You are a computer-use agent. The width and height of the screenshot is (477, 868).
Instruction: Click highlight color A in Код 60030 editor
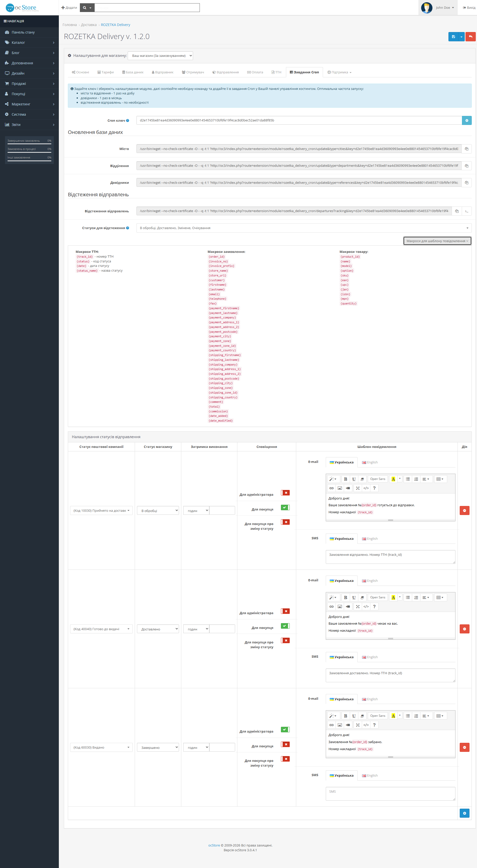pos(393,716)
